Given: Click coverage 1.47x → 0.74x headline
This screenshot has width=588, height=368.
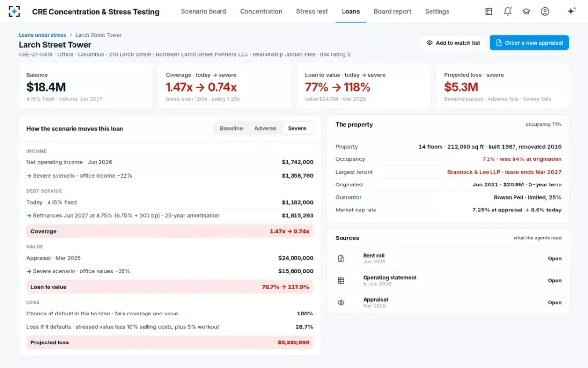Looking at the screenshot, I should 201,87.
